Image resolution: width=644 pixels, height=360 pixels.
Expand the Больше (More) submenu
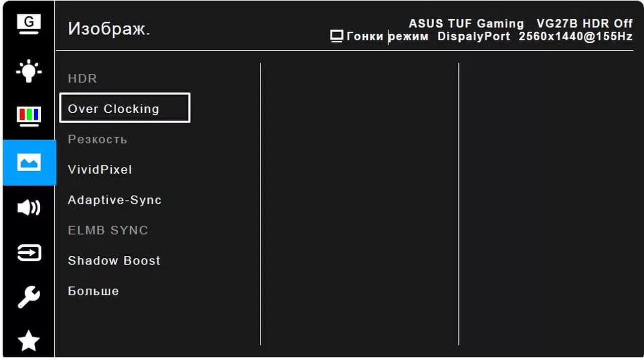pos(94,291)
